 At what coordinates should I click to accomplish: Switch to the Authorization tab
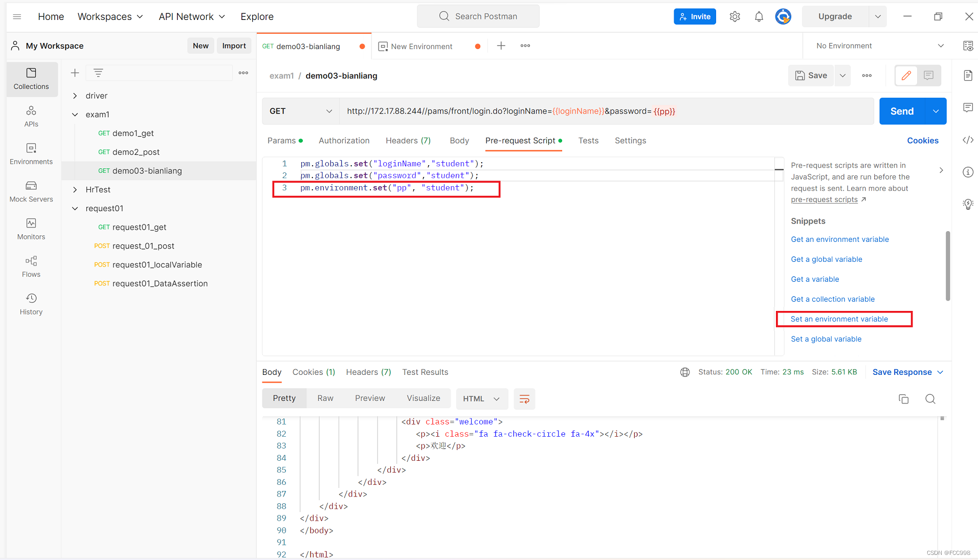coord(344,141)
